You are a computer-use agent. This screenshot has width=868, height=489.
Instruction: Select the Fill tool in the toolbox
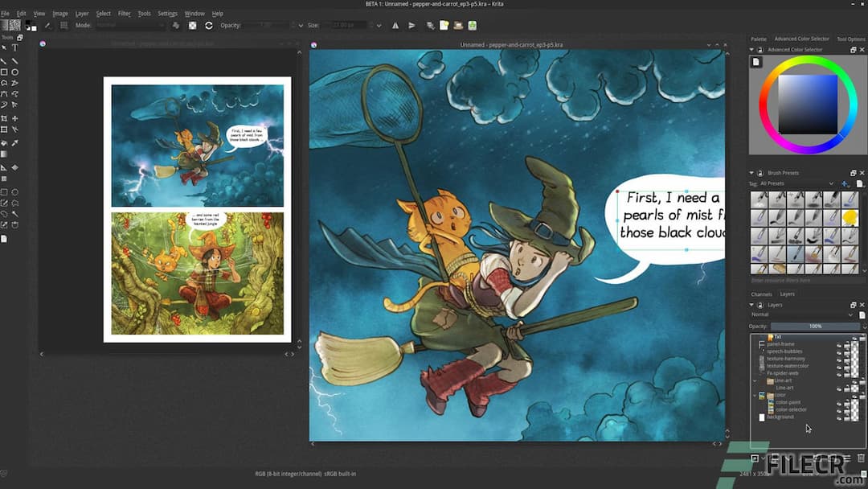(5, 142)
